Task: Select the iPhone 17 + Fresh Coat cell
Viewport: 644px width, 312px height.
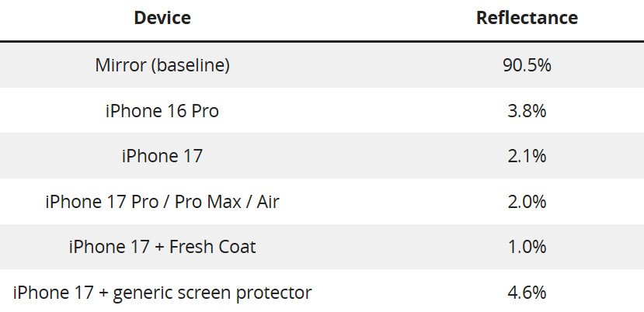Action: pos(162,248)
